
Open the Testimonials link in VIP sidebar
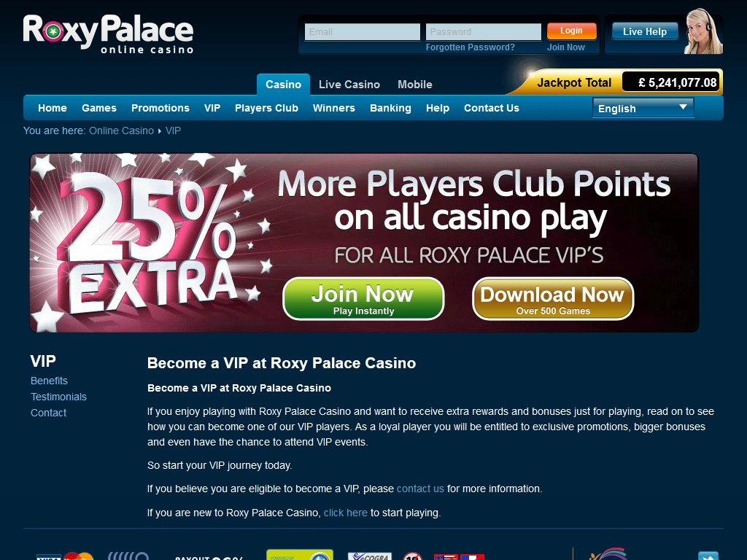58,397
